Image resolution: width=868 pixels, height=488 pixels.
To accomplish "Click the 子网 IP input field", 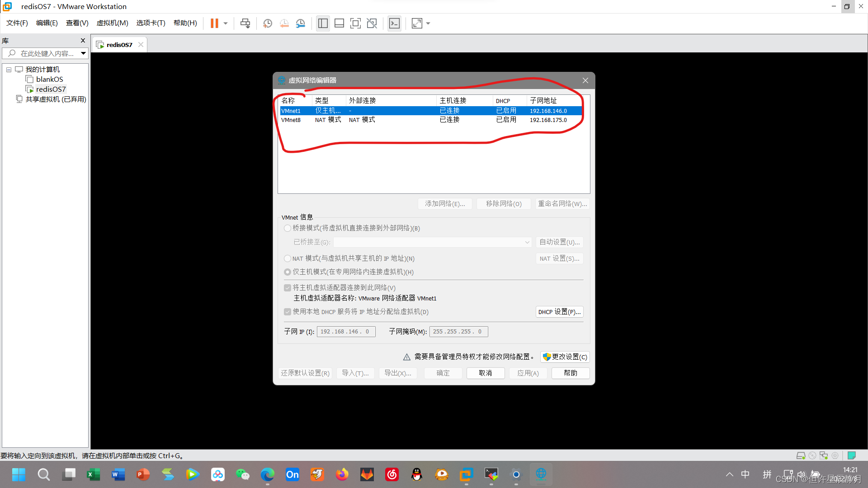I will (346, 332).
